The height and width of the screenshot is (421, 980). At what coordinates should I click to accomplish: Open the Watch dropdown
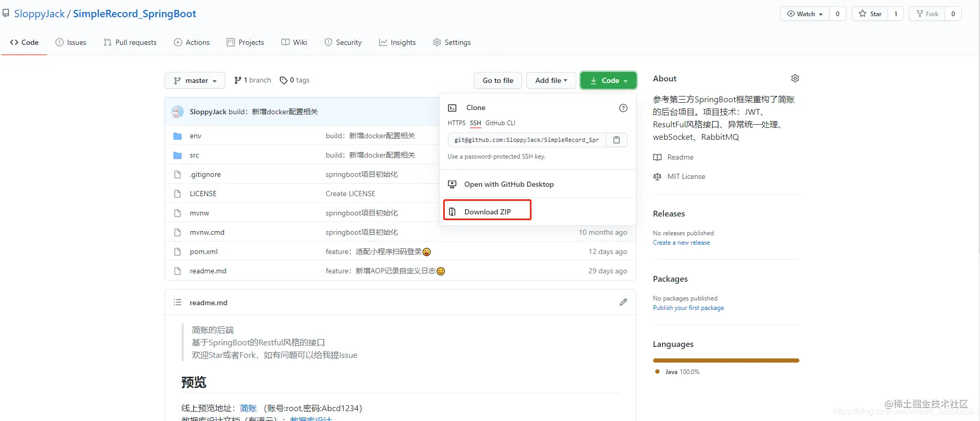(x=805, y=14)
